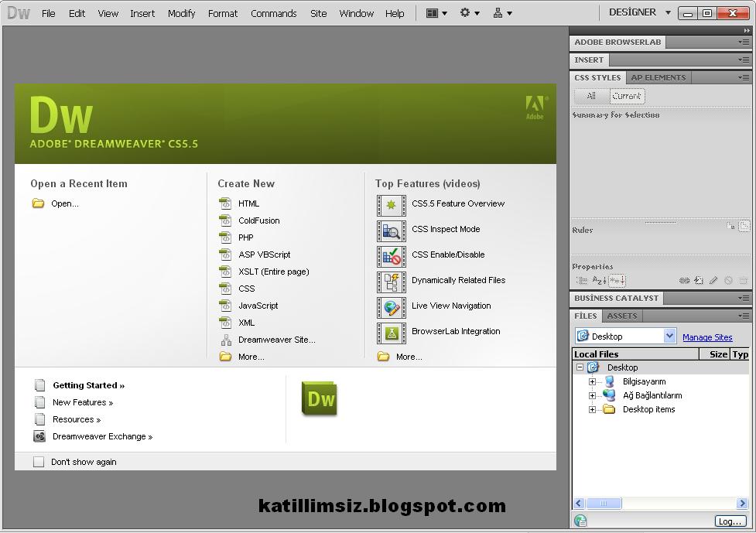Open the Layout dropdown icon in the menu bar
Screen dimensions: 756x533
coord(436,13)
